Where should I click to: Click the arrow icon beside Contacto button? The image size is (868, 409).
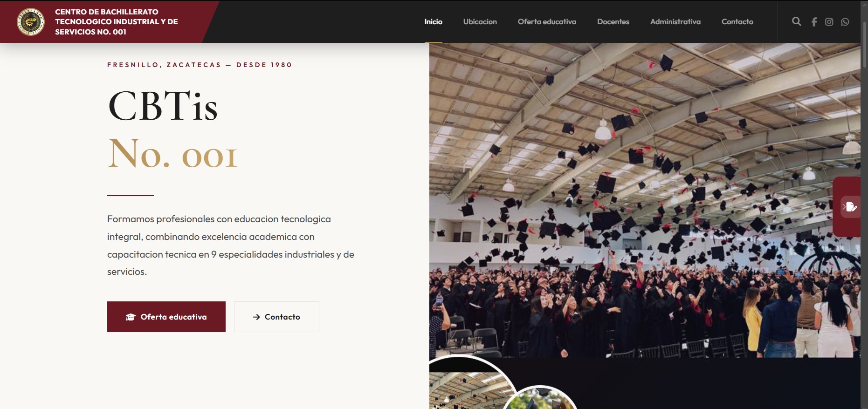256,317
